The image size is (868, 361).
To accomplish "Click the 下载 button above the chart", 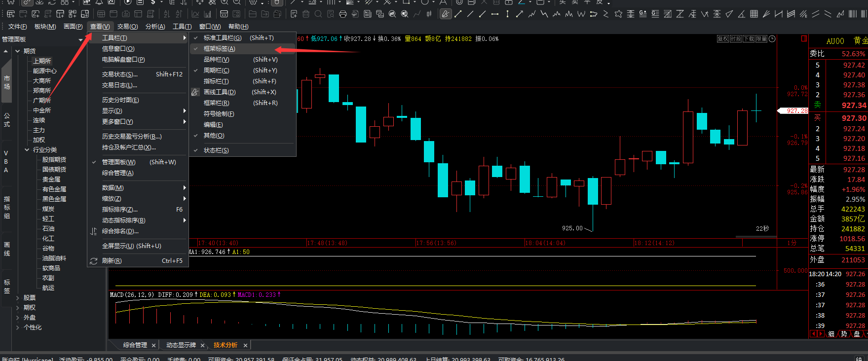I will 749,38.
